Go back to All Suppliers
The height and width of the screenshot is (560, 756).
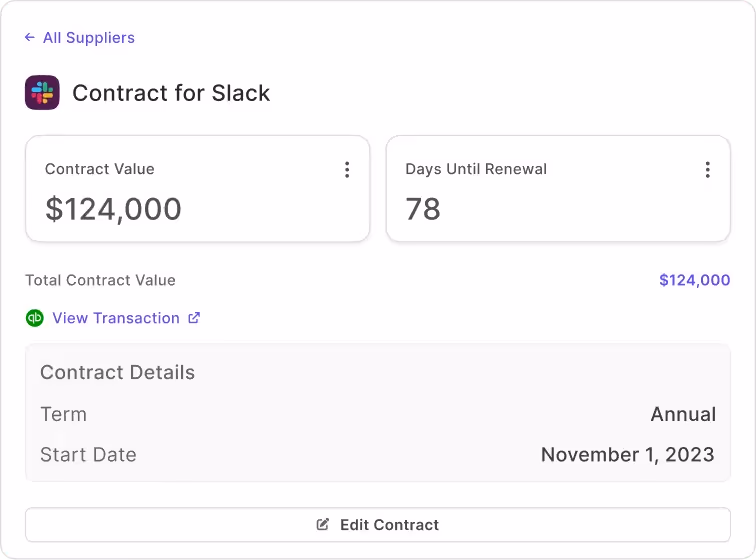[x=88, y=38]
